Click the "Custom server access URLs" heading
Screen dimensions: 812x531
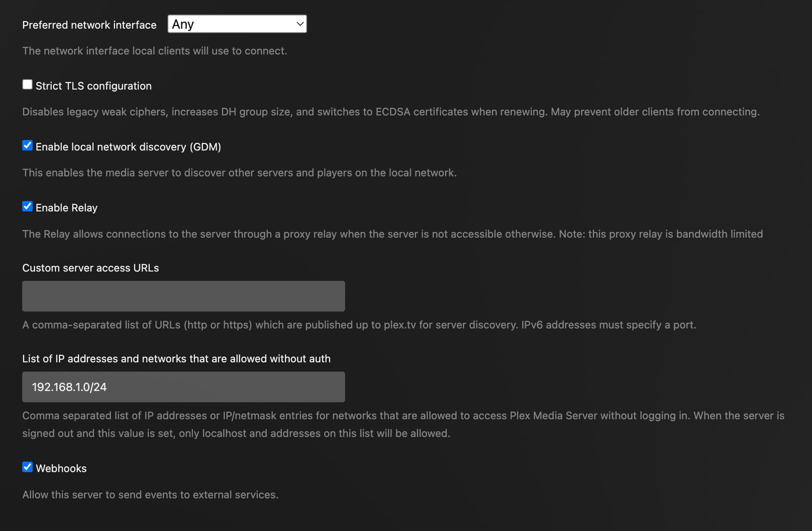pyautogui.click(x=91, y=268)
